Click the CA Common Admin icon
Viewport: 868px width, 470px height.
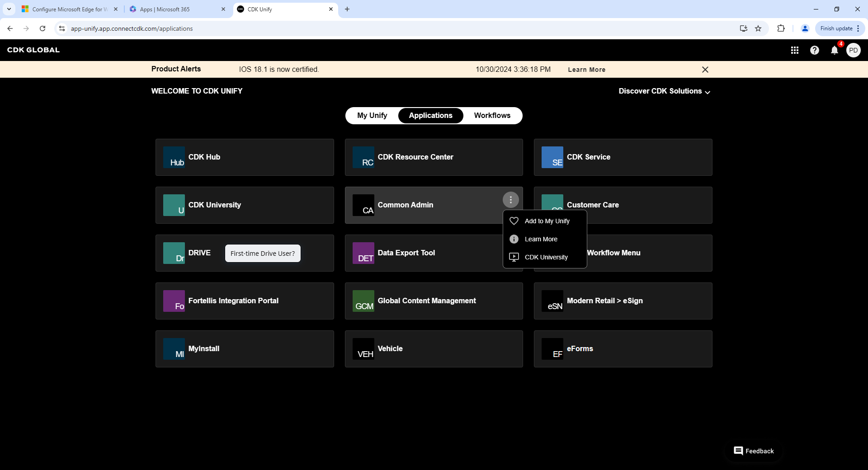coord(363,205)
